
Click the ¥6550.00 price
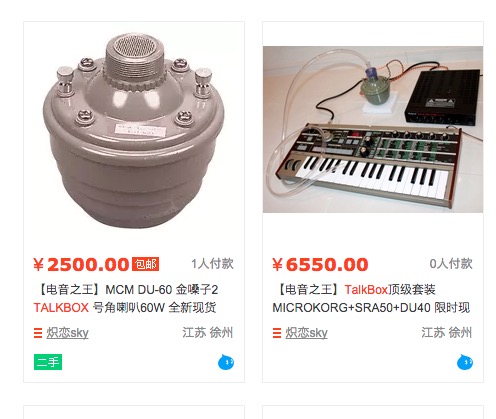pos(320,265)
